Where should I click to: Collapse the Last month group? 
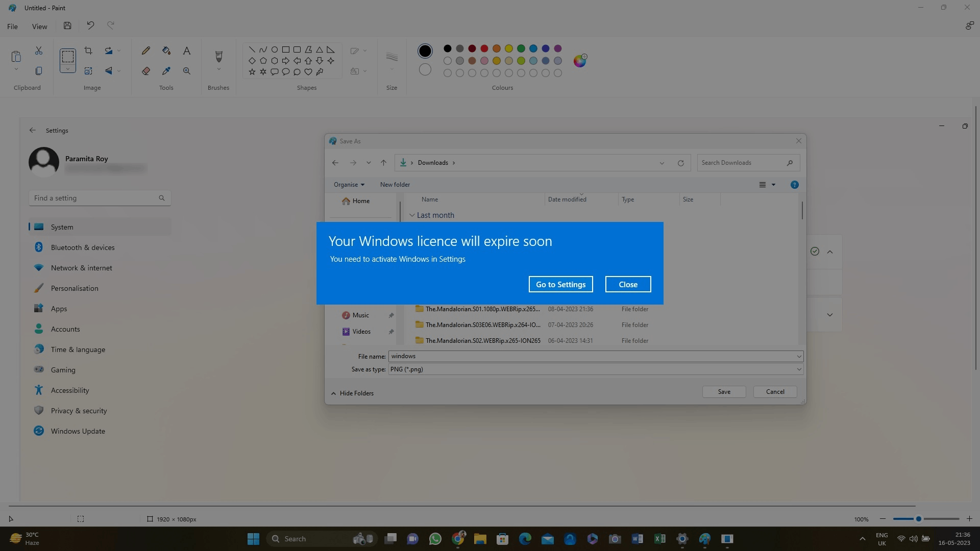tap(412, 215)
